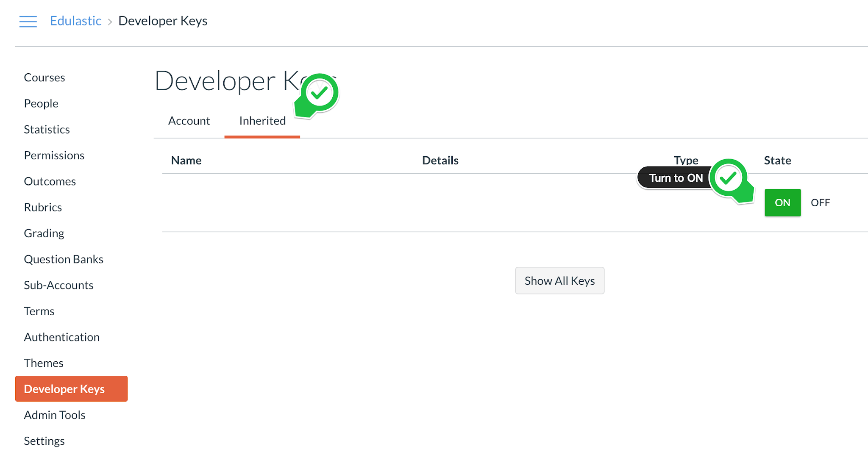Click the Name column header
The width and height of the screenshot is (868, 463).
click(x=186, y=161)
